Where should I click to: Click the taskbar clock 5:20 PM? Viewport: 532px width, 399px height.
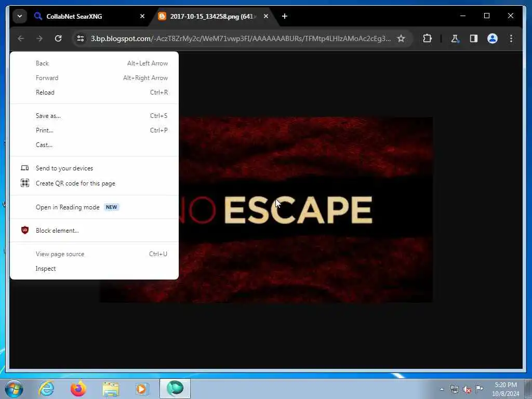click(x=506, y=389)
